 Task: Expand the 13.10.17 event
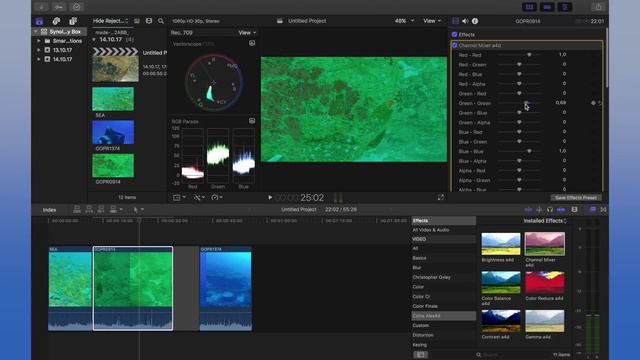[39, 50]
